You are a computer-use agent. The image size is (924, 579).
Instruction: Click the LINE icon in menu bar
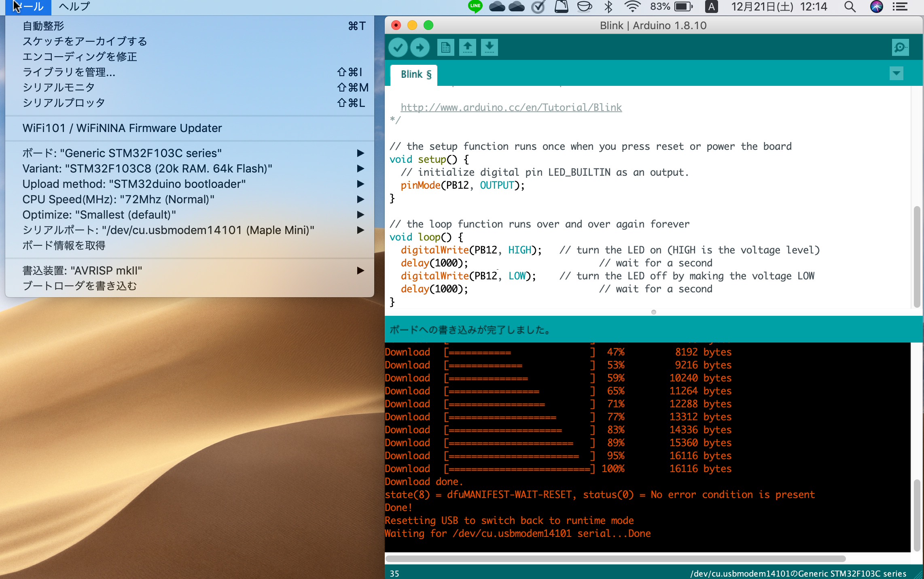pos(475,6)
